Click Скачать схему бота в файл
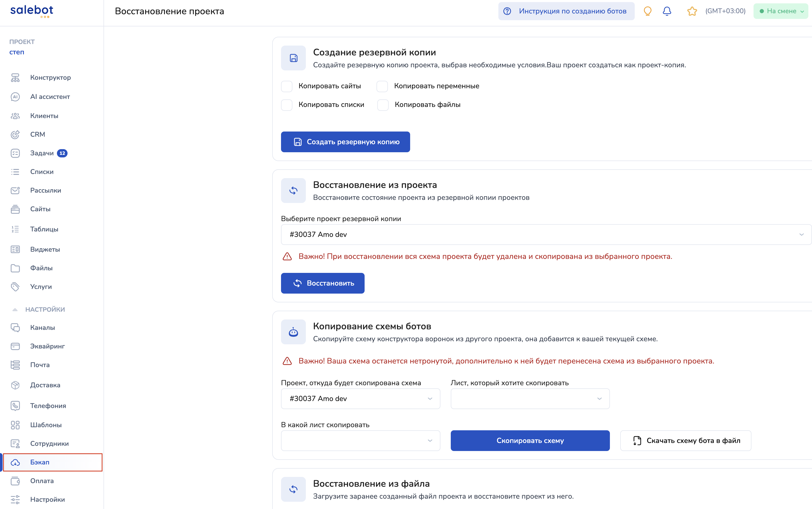812x509 pixels. (x=685, y=440)
